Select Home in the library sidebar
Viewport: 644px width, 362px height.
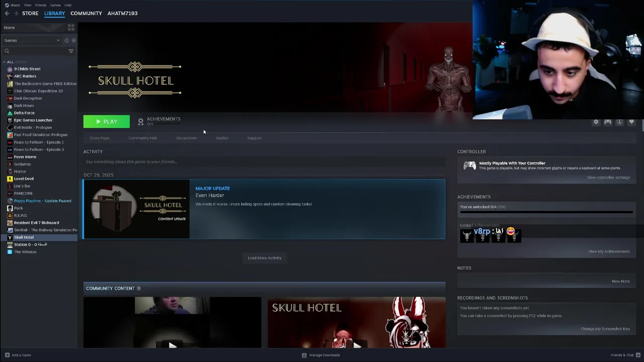(33, 28)
